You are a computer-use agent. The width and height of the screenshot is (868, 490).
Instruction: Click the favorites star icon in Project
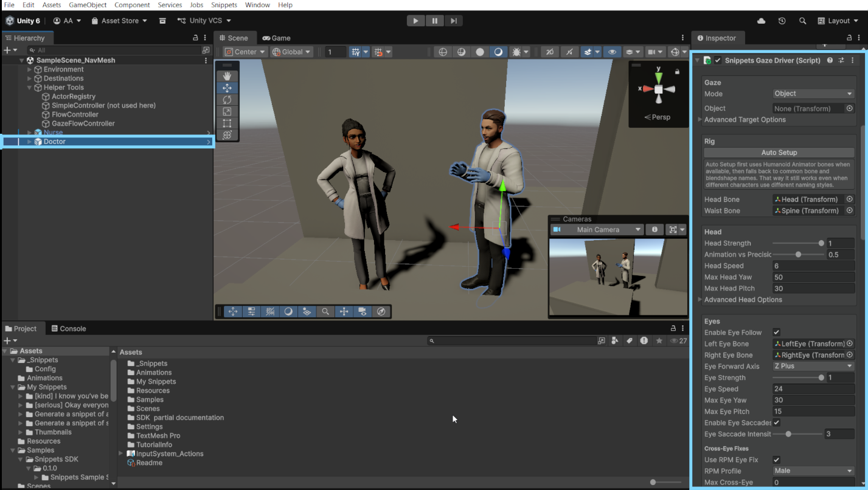(x=659, y=341)
